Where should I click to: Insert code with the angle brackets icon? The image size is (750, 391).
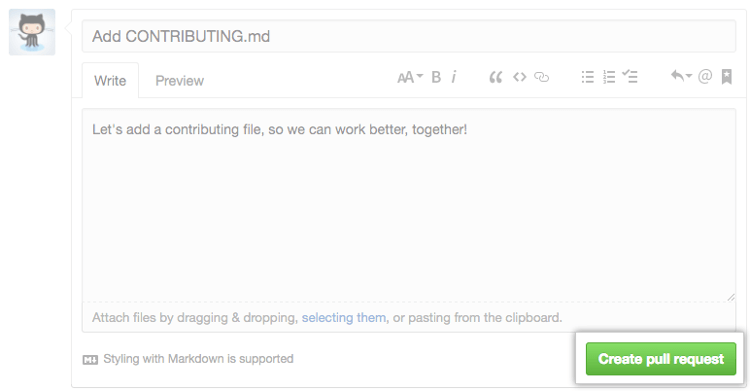[519, 77]
